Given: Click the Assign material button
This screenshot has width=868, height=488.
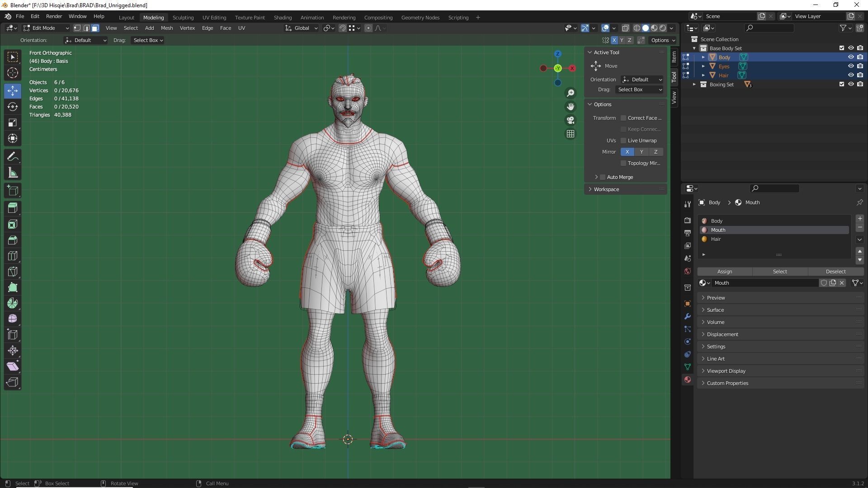Looking at the screenshot, I should tap(724, 272).
